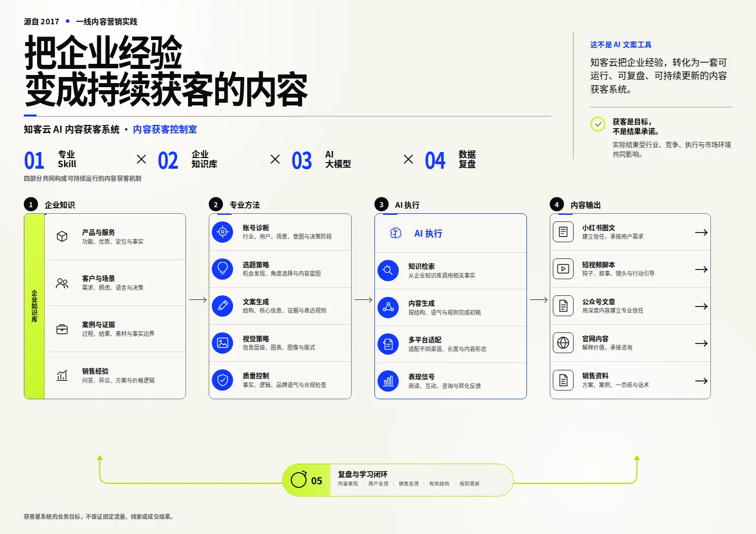
Task: Click 内容表现 in the review loop
Action: tap(348, 484)
